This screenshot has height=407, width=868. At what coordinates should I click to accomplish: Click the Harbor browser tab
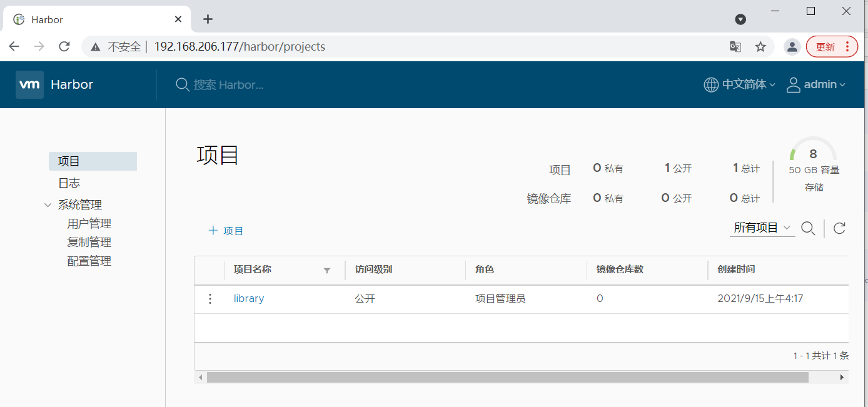pyautogui.click(x=97, y=19)
